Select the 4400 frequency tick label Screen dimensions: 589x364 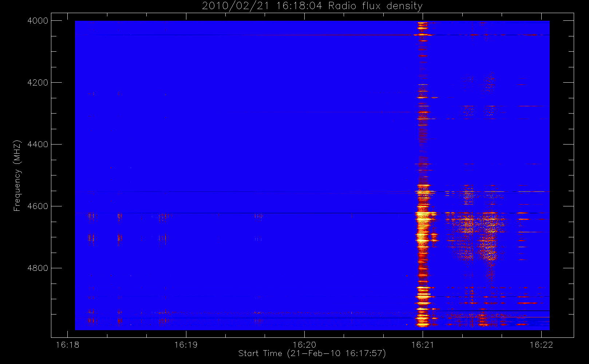(38, 145)
